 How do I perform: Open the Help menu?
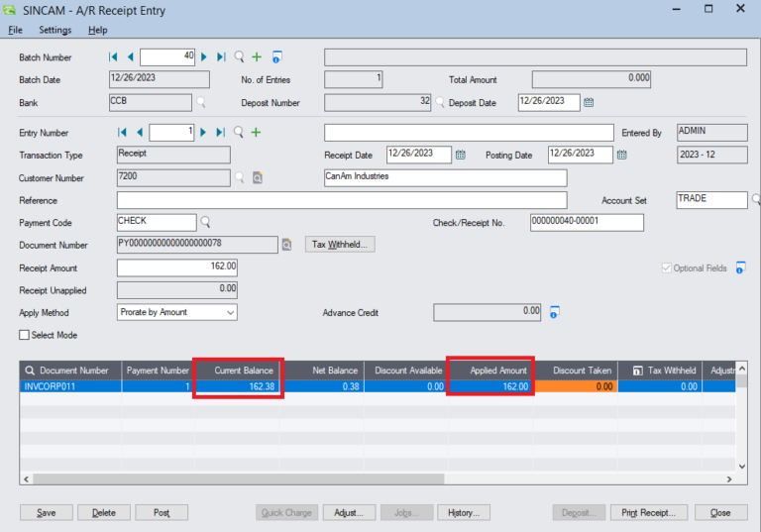click(98, 31)
